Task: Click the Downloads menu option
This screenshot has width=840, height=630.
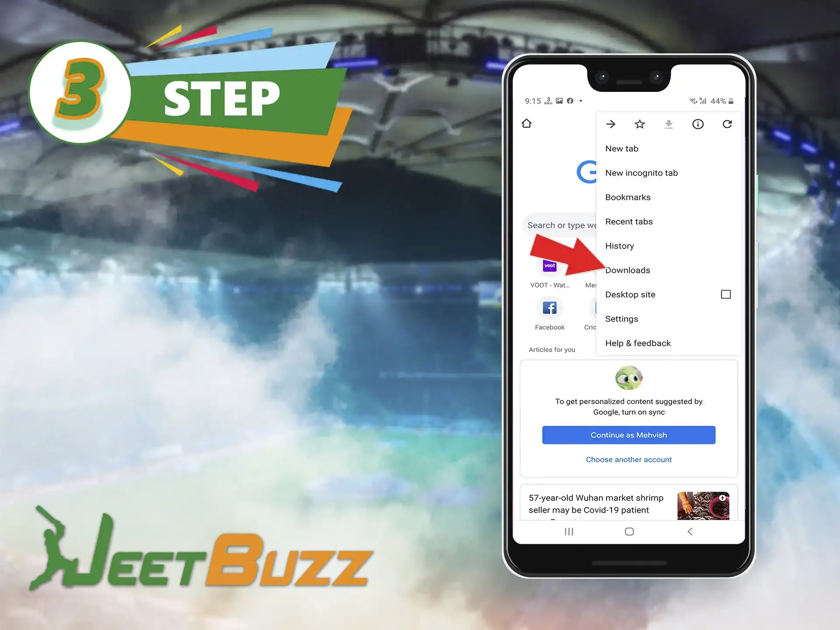Action: click(627, 269)
